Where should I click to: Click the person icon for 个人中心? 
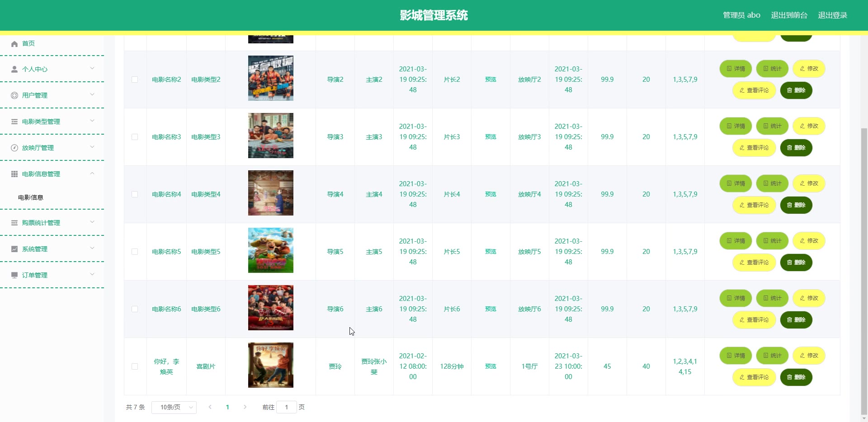point(14,69)
